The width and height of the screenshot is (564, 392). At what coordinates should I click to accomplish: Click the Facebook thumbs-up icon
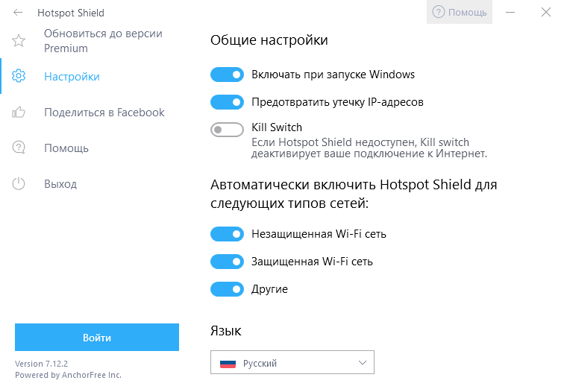tap(19, 113)
